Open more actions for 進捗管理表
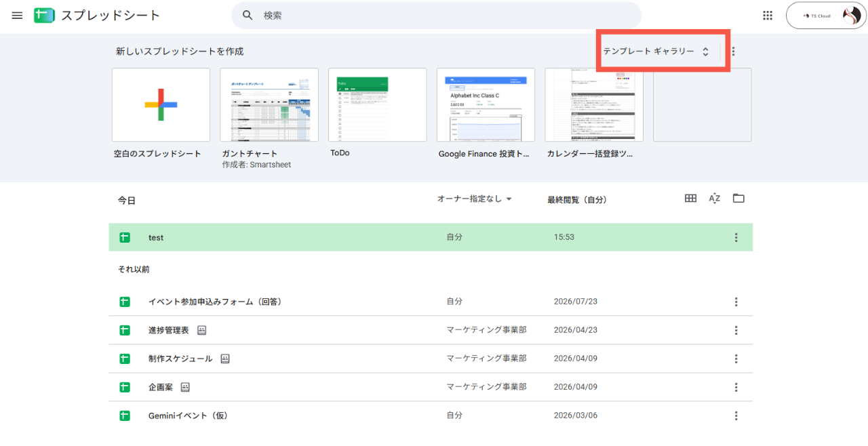The image size is (868, 446). [x=736, y=330]
